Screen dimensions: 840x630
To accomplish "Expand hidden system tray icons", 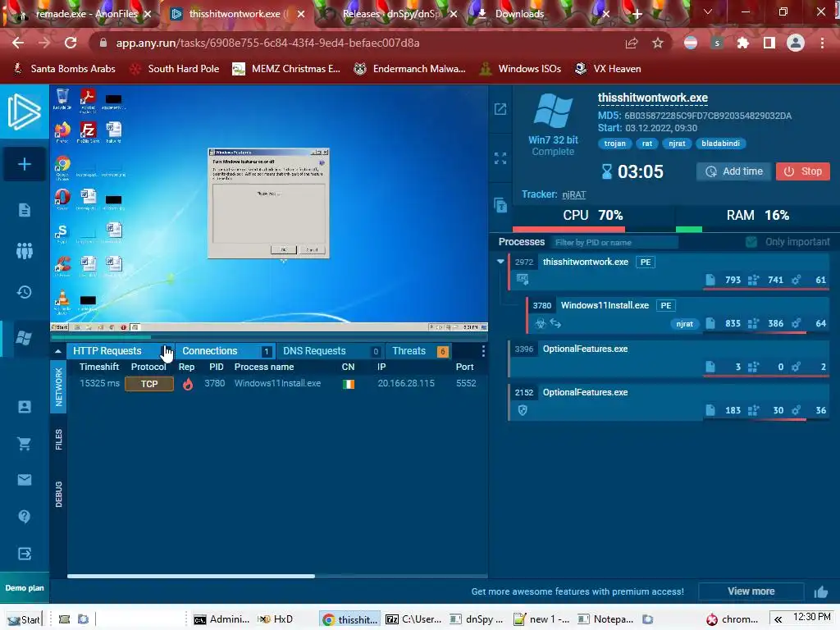I will click(x=778, y=619).
